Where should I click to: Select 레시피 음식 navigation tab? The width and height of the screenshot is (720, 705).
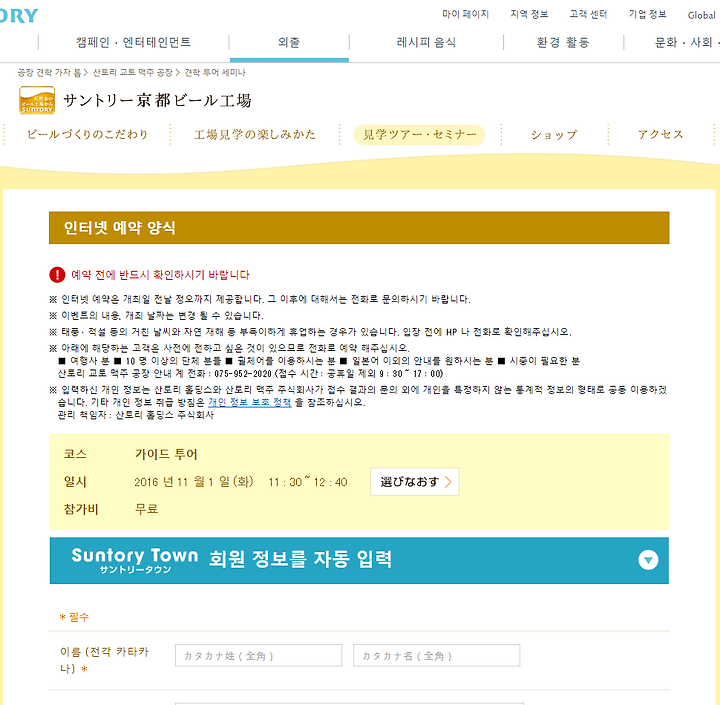click(x=426, y=42)
